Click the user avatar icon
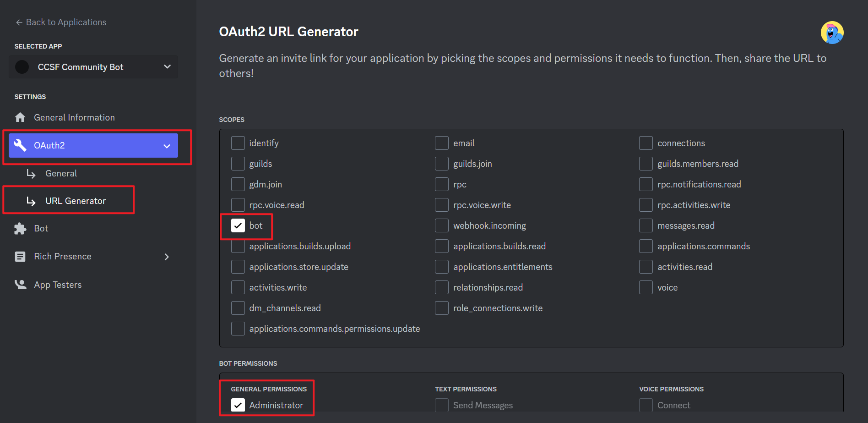868x423 pixels. coord(832,33)
